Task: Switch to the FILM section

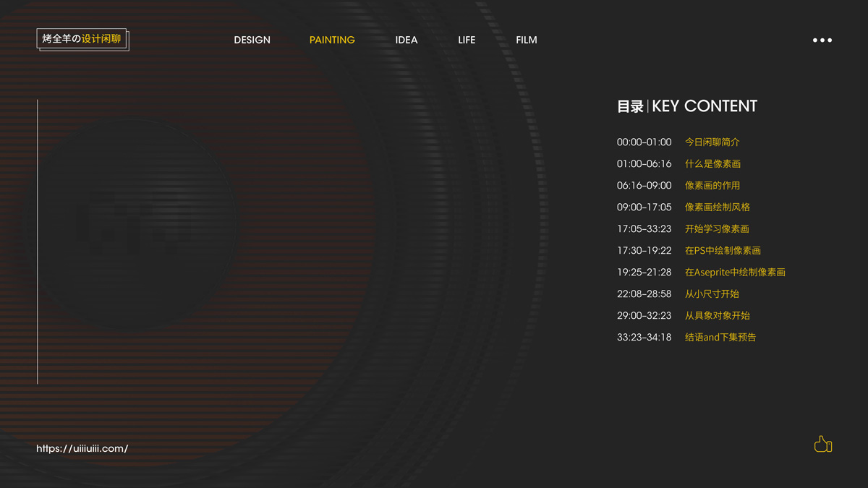Action: 527,40
